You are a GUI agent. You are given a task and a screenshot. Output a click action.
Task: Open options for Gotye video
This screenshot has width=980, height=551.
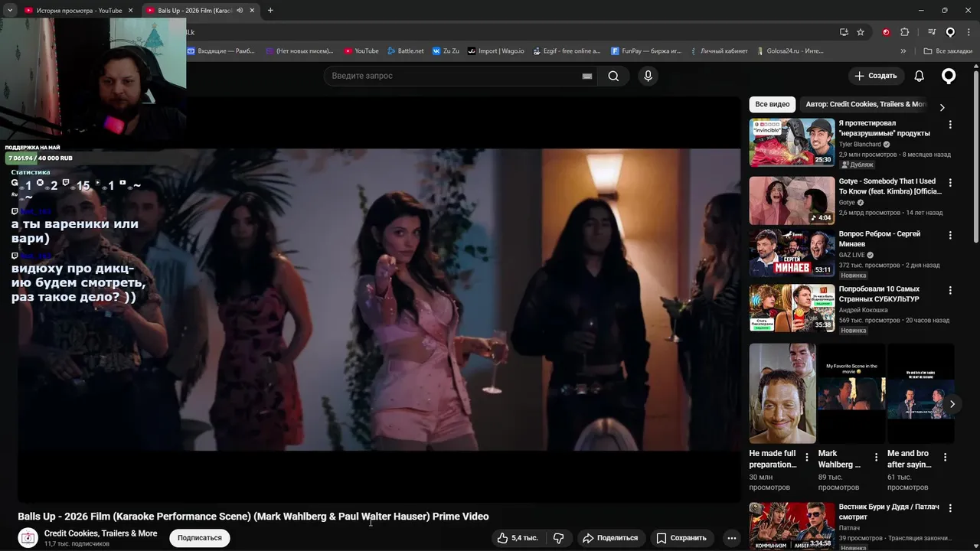coord(950,183)
